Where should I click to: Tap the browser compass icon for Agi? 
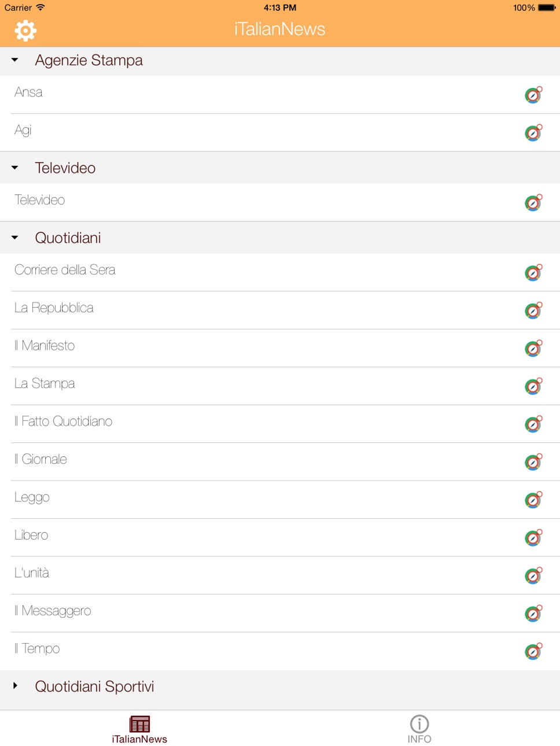click(533, 133)
